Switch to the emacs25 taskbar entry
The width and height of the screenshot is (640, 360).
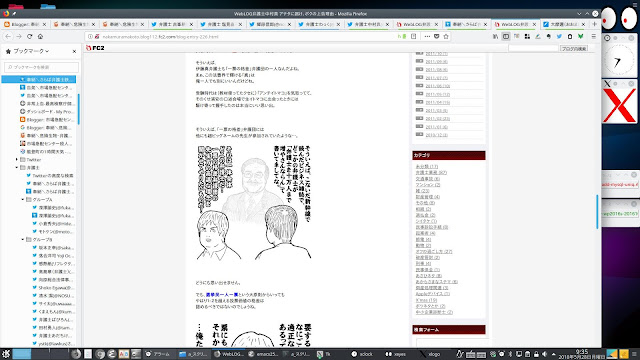264,354
